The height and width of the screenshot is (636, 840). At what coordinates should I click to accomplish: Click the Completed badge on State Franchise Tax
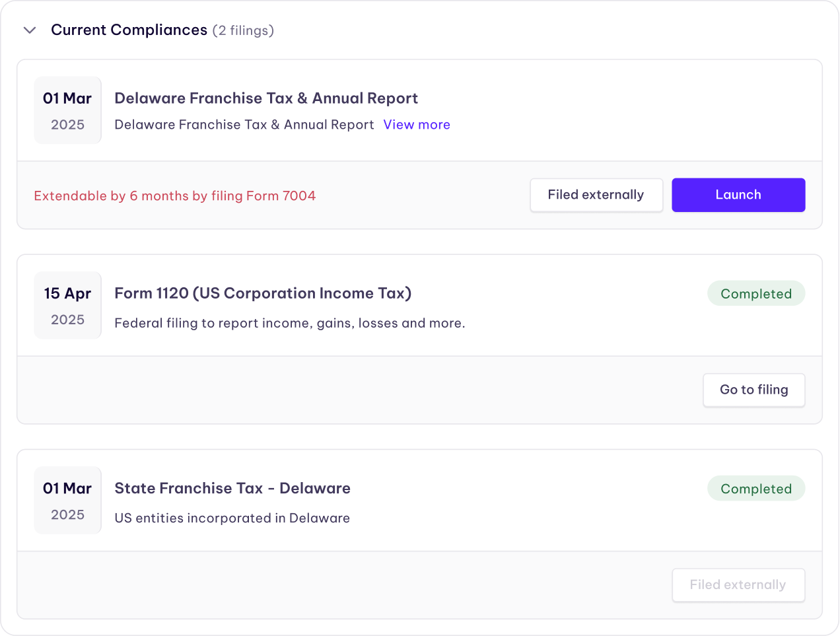tap(755, 488)
